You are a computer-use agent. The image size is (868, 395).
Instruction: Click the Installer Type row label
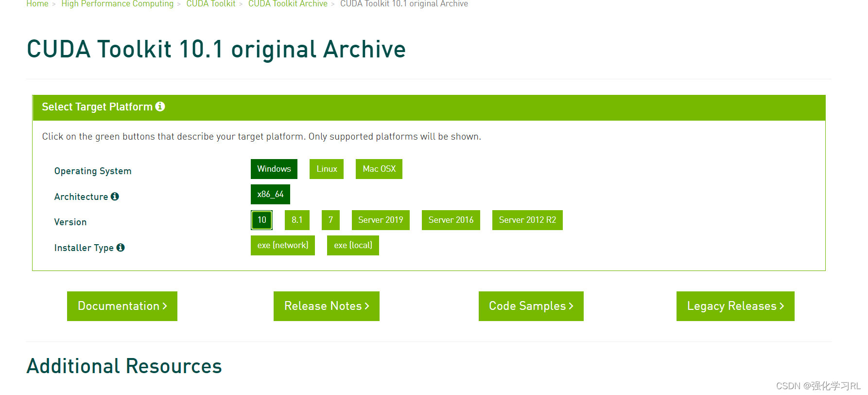pyautogui.click(x=84, y=248)
